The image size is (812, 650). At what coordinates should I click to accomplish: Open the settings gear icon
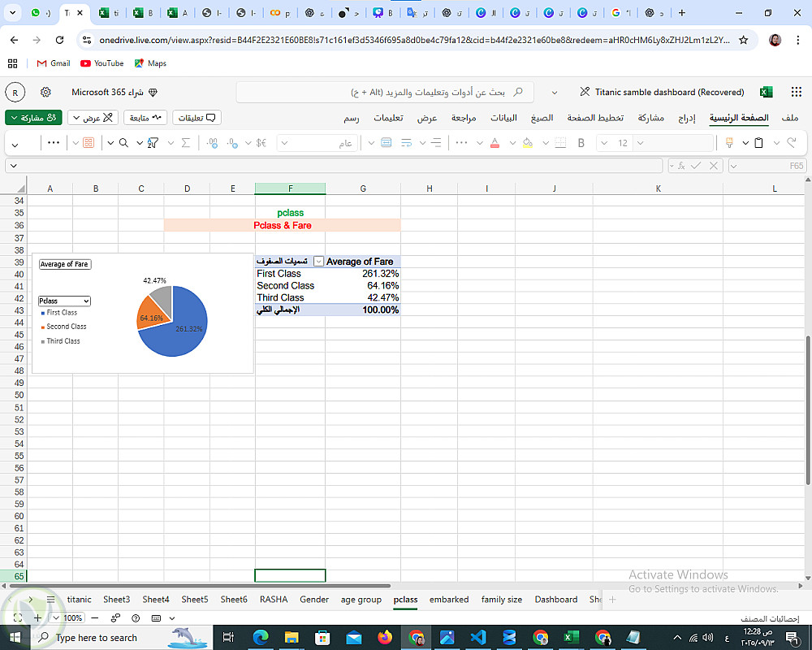tap(45, 93)
